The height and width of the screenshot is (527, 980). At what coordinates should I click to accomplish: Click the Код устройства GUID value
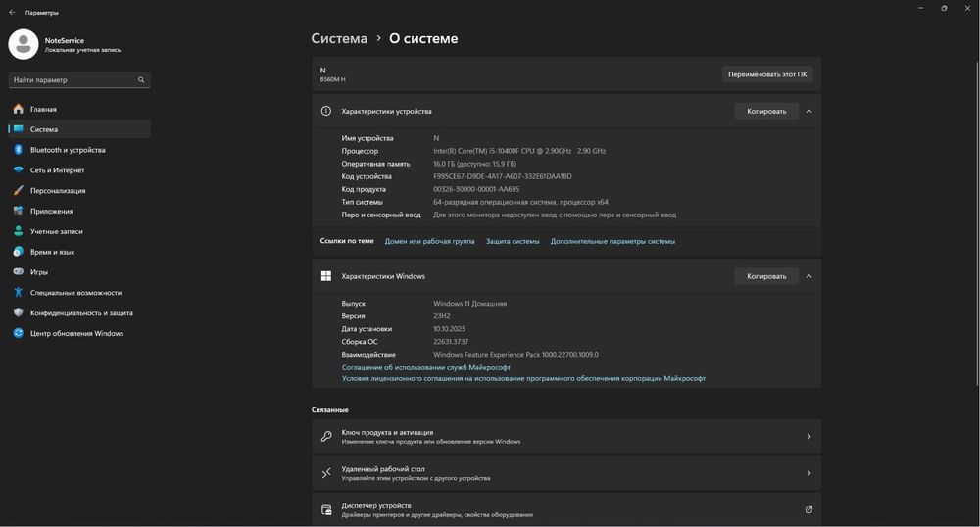(503, 176)
